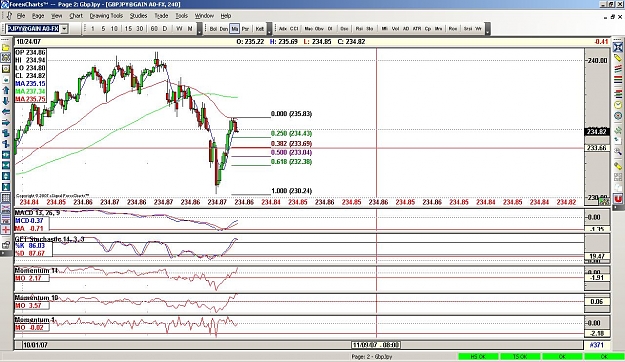Expand the indicator studies toolbar overflow arrow
The image size is (625, 362).
pos(487,29)
